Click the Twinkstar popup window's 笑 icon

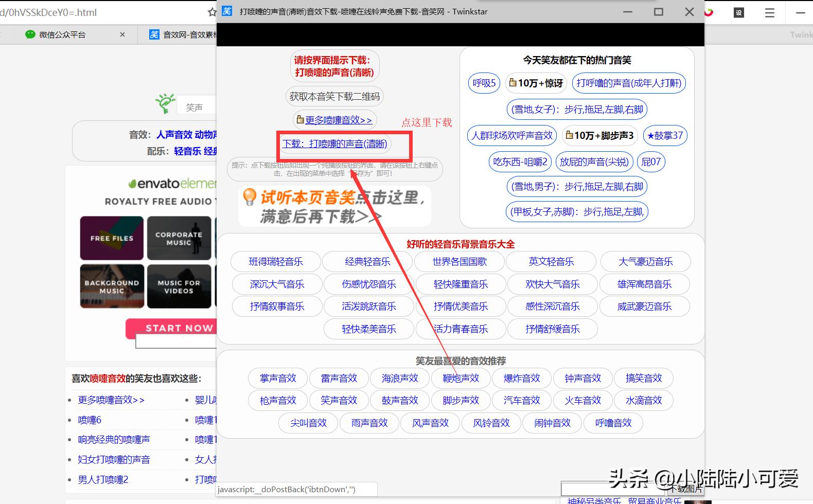pyautogui.click(x=227, y=11)
